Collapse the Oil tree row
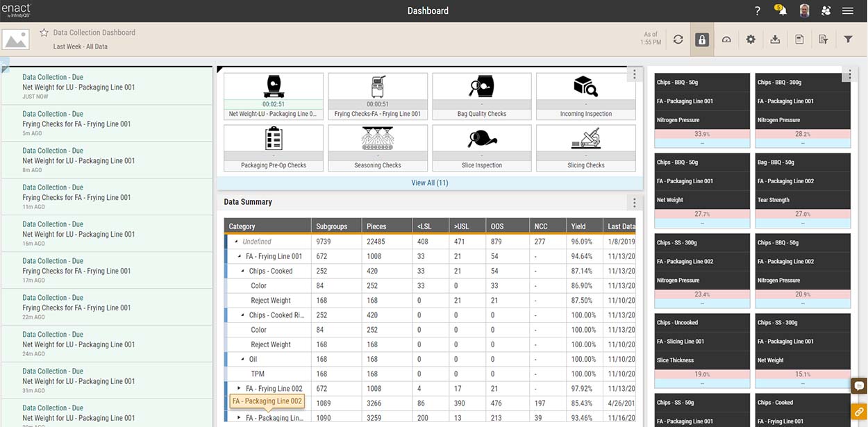Screen dimensions: 868x427 [243, 360]
